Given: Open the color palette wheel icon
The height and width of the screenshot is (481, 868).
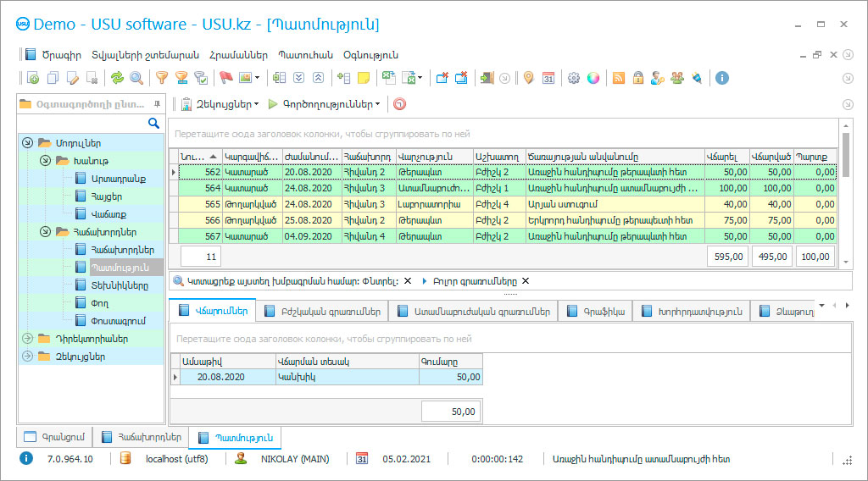Looking at the screenshot, I should tap(593, 78).
